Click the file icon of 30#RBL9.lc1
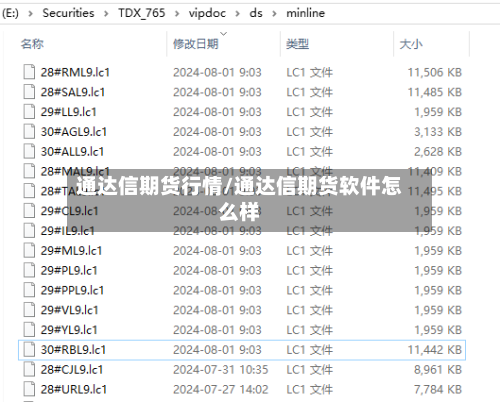The width and height of the screenshot is (500, 402). 29,349
